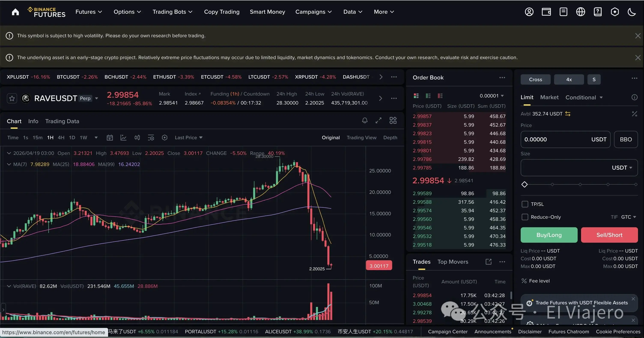This screenshot has height=338, width=644.
Task: Open the wallet icon in the header
Action: 546,12
